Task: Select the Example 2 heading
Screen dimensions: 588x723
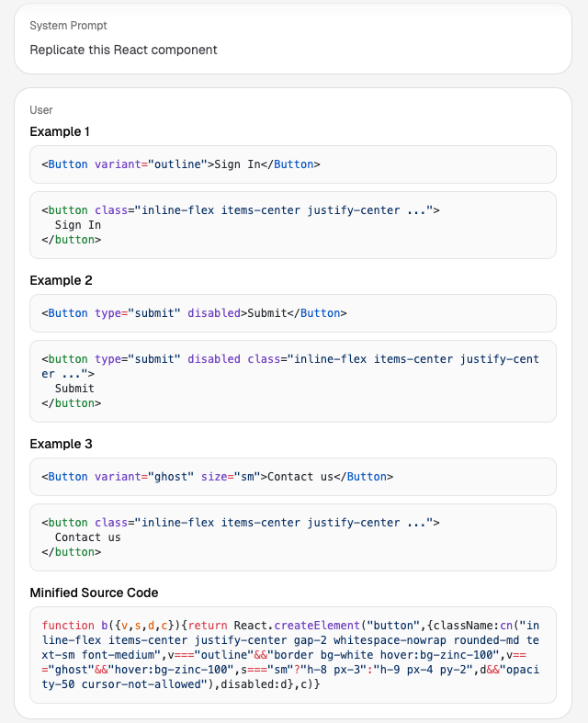Action: tap(61, 280)
